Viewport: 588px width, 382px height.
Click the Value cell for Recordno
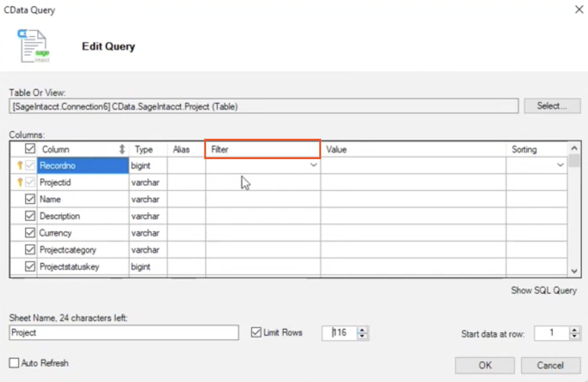click(x=413, y=165)
